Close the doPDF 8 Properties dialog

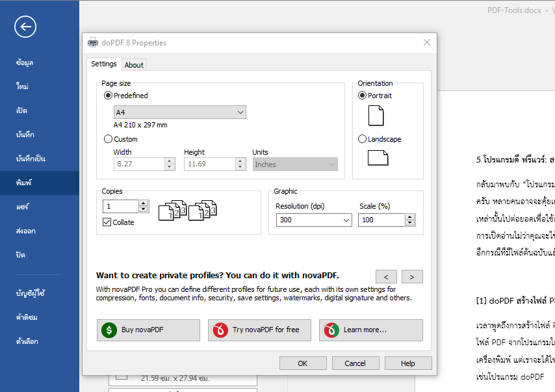(427, 42)
